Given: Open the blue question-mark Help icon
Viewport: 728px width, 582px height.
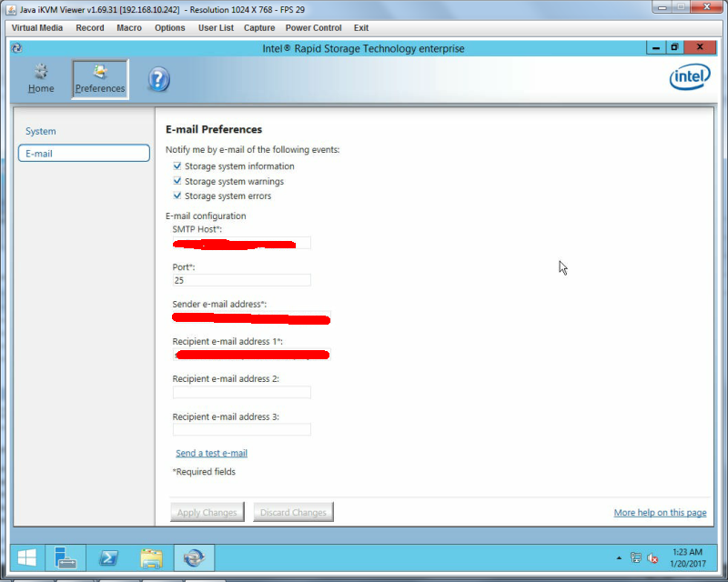Looking at the screenshot, I should (x=158, y=79).
